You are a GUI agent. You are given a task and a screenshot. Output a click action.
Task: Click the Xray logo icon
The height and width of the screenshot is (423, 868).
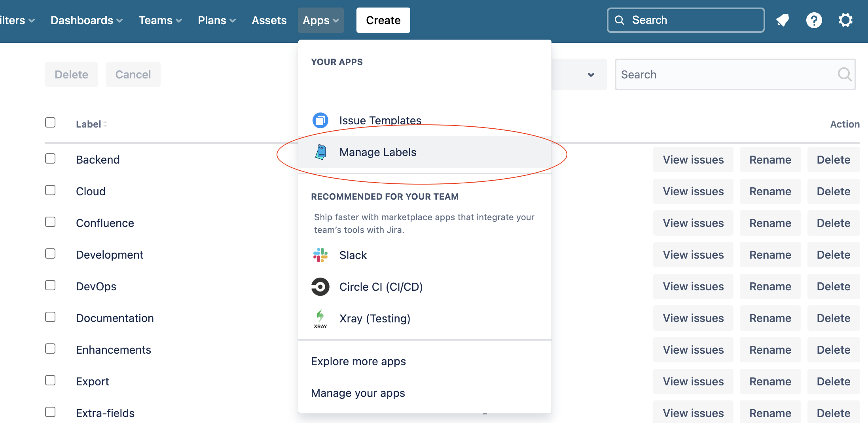[x=320, y=318]
